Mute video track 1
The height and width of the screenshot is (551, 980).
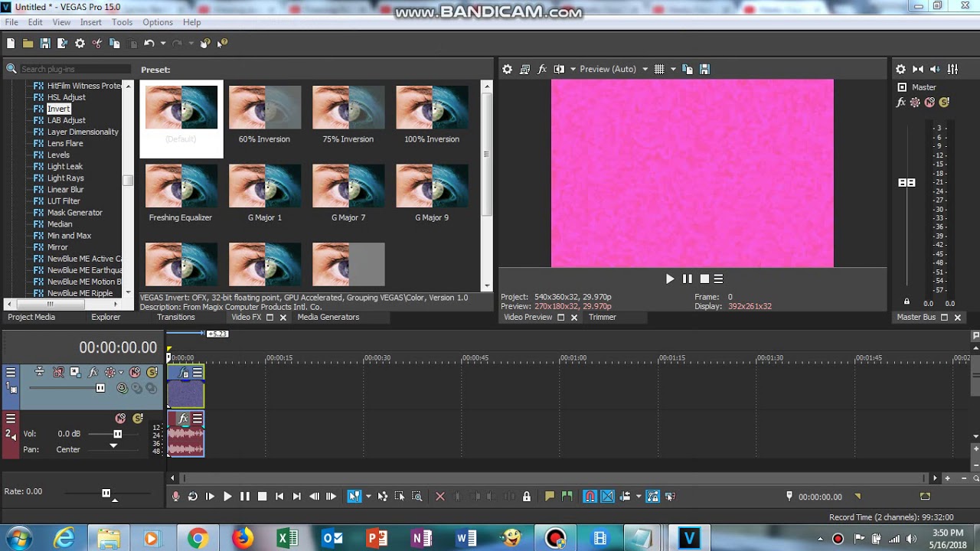pyautogui.click(x=135, y=372)
